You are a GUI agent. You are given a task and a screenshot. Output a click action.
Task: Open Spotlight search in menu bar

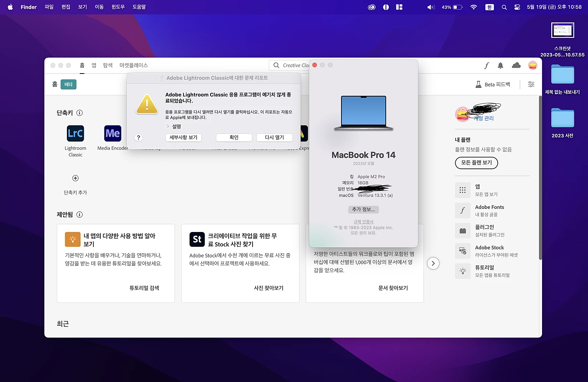coord(504,7)
